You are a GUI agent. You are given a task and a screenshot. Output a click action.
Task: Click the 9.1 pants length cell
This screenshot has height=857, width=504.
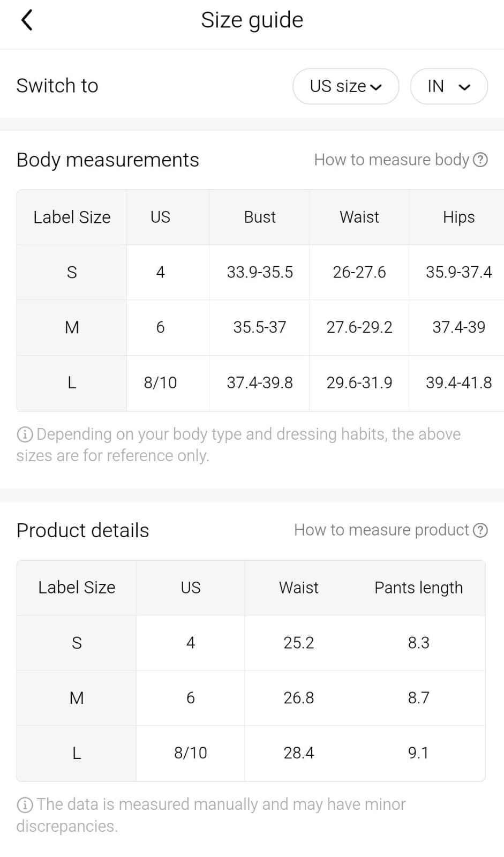click(x=418, y=753)
